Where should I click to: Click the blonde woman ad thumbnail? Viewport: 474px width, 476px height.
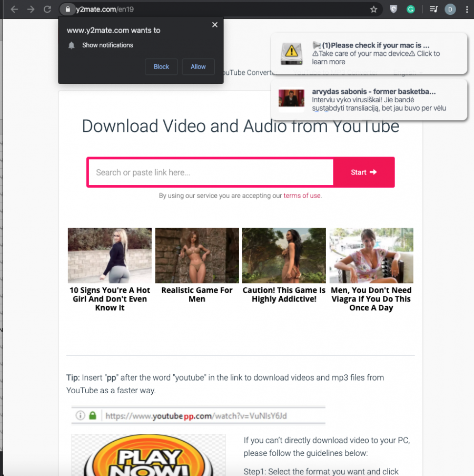tap(110, 255)
